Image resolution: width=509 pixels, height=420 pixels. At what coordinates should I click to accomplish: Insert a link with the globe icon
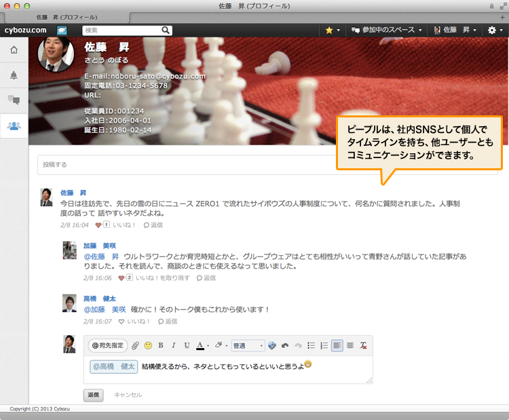point(272,345)
